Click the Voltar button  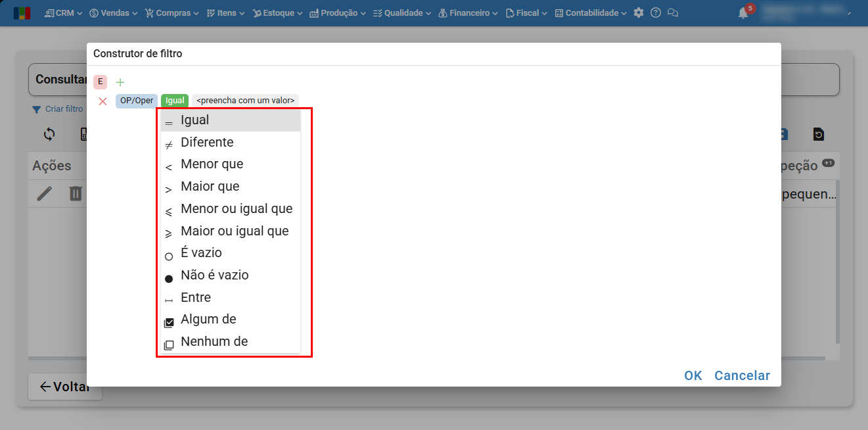(x=64, y=387)
